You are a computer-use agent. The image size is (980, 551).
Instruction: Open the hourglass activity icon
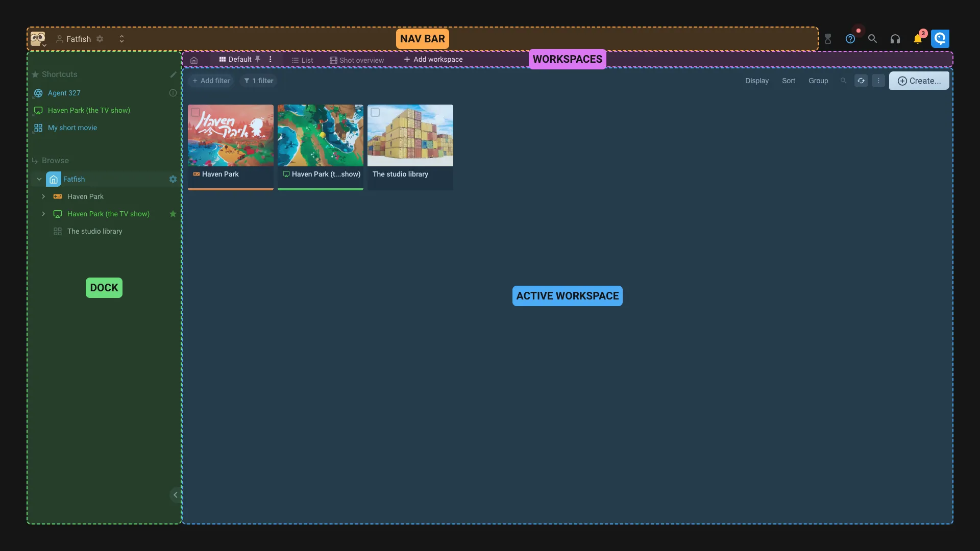pos(828,39)
